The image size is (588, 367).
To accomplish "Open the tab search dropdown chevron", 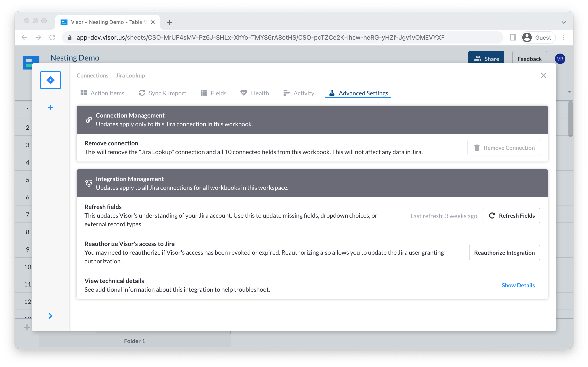I will pos(563,22).
